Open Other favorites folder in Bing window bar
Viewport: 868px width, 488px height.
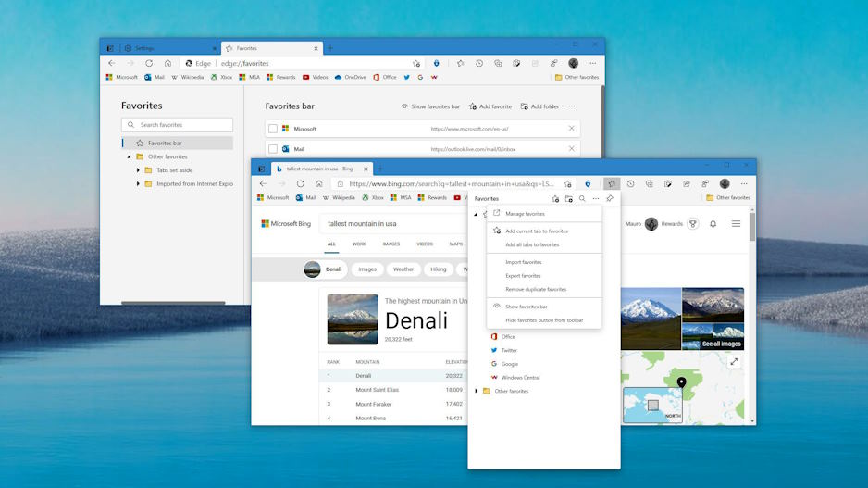[x=728, y=198]
